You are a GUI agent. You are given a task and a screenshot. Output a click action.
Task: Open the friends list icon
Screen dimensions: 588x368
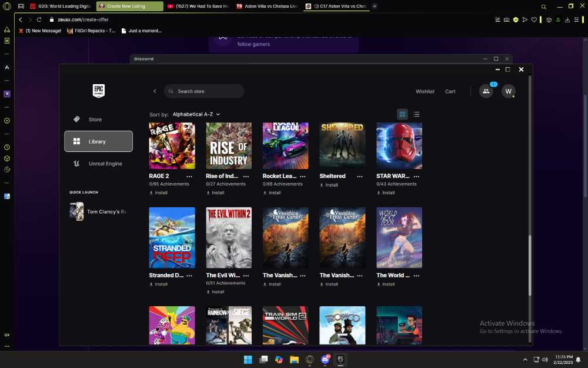coord(486,91)
